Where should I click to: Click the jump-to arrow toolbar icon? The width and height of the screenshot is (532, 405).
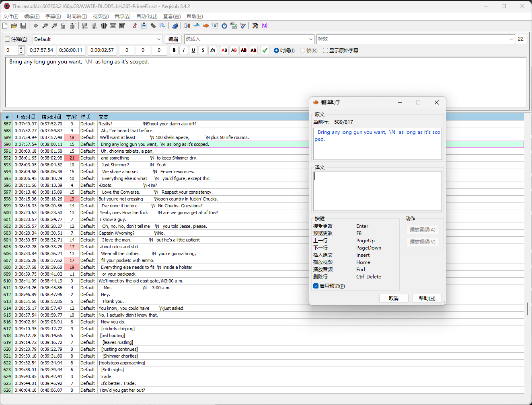click(x=36, y=26)
